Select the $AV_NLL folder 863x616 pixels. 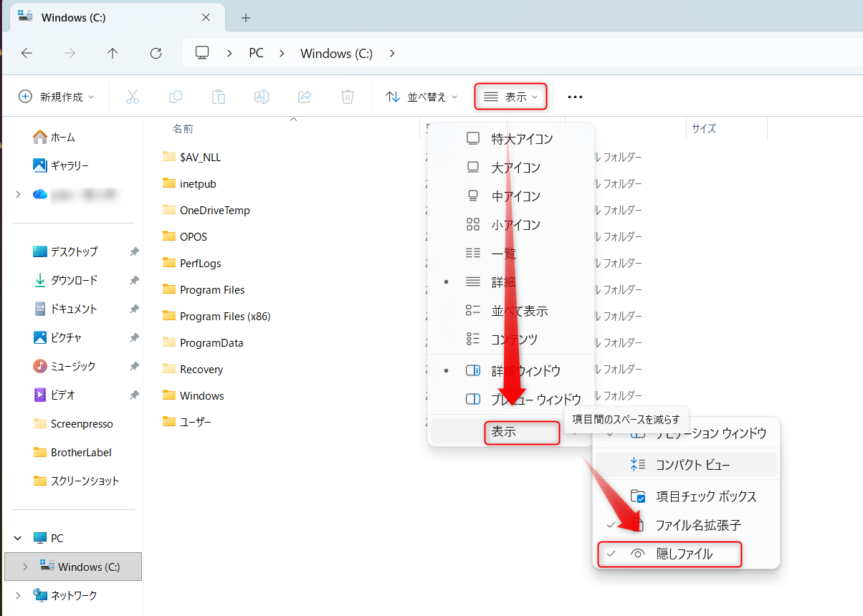tap(191, 157)
